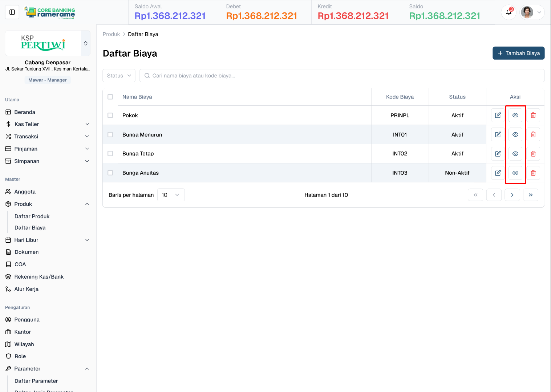Screen dimensions: 551x392
Task: Open the COA menu item icon
Action: click(x=8, y=264)
